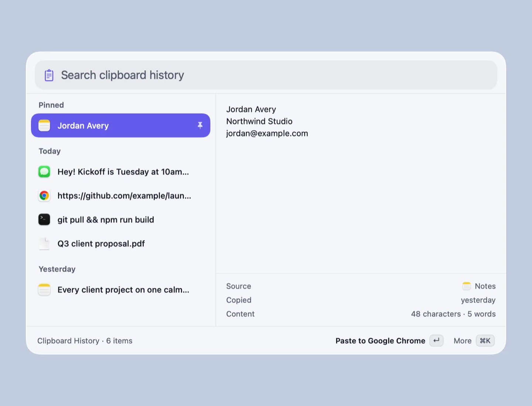This screenshot has height=406, width=532.
Task: Select the 'Hey! Kickoff is Tuesday at 10am...' entry
Action: click(x=120, y=172)
